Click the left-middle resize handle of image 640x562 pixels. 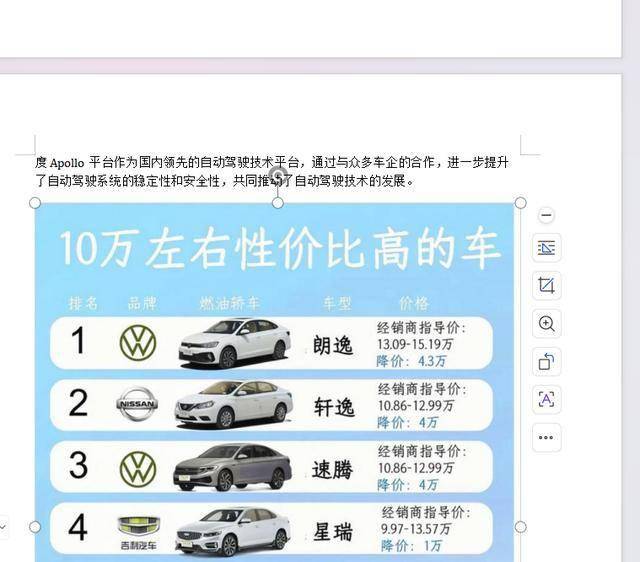[35, 527]
